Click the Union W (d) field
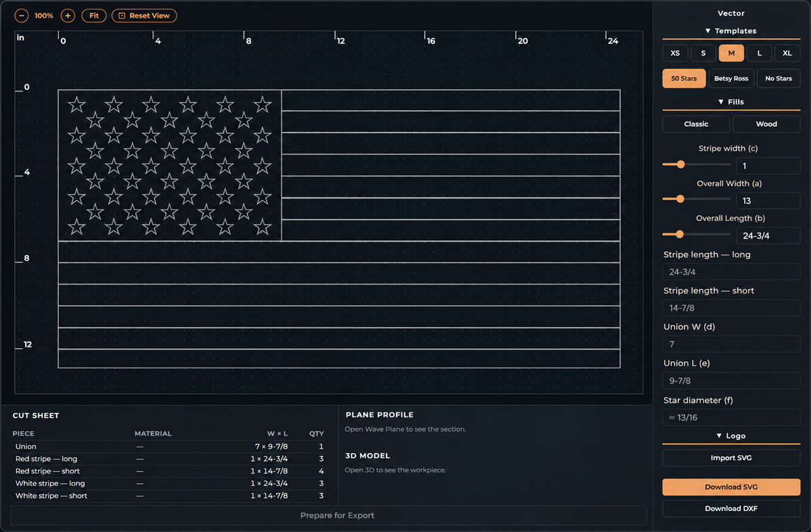The image size is (811, 532). pos(731,344)
